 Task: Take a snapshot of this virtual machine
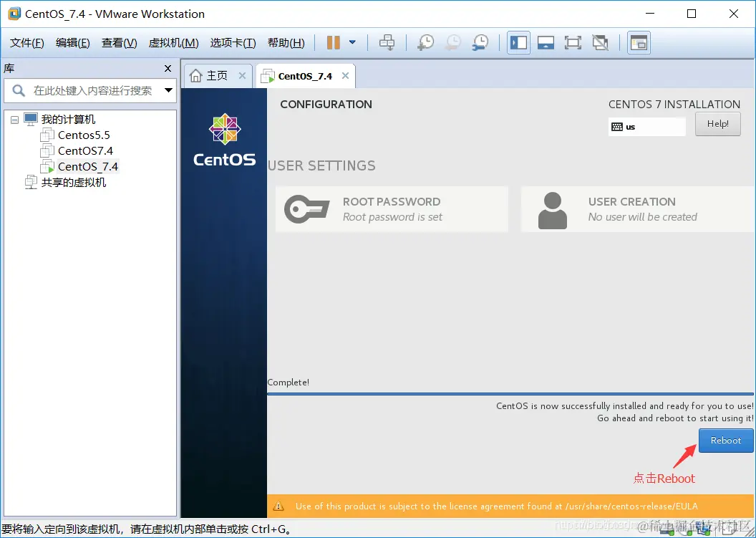425,42
